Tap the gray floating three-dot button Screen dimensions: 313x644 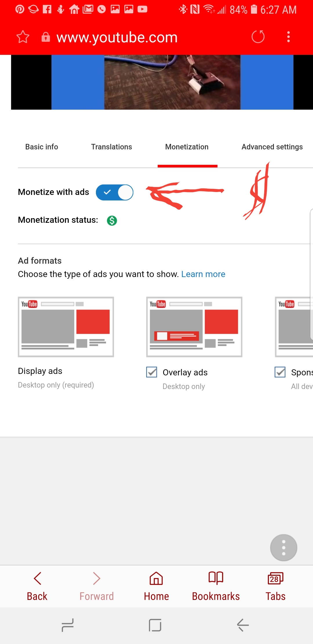tap(284, 548)
